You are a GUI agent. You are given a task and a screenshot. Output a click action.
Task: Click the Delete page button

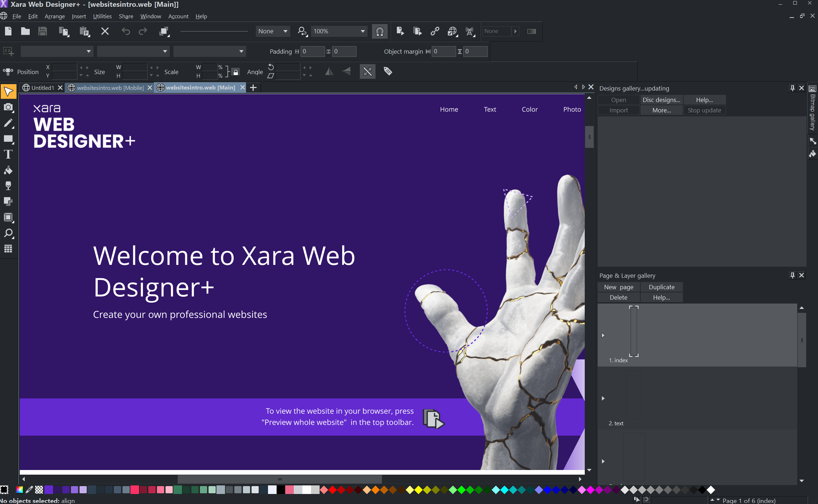(619, 297)
